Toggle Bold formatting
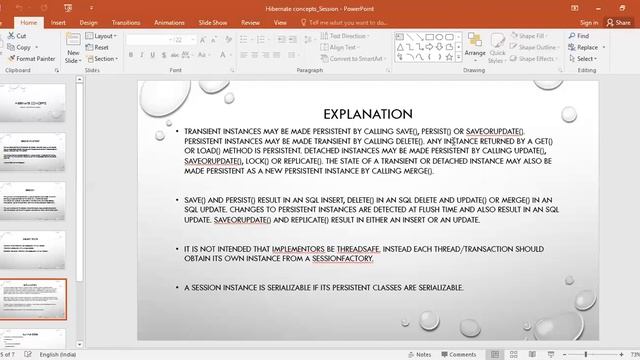Viewport: 640px width, 360px height. (x=131, y=55)
